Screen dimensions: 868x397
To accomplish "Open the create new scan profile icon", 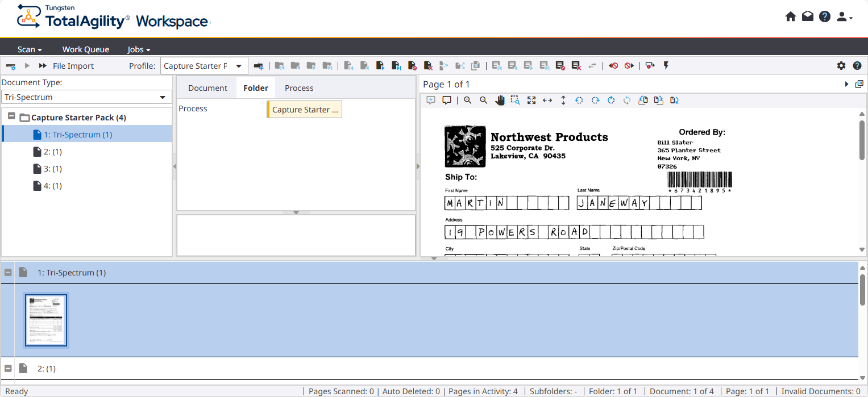I will click(259, 66).
